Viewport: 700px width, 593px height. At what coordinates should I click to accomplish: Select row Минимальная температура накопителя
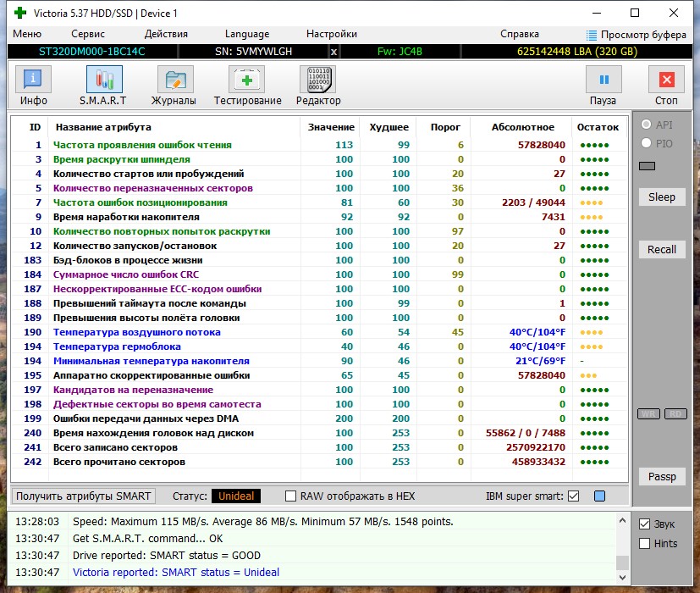(x=319, y=361)
